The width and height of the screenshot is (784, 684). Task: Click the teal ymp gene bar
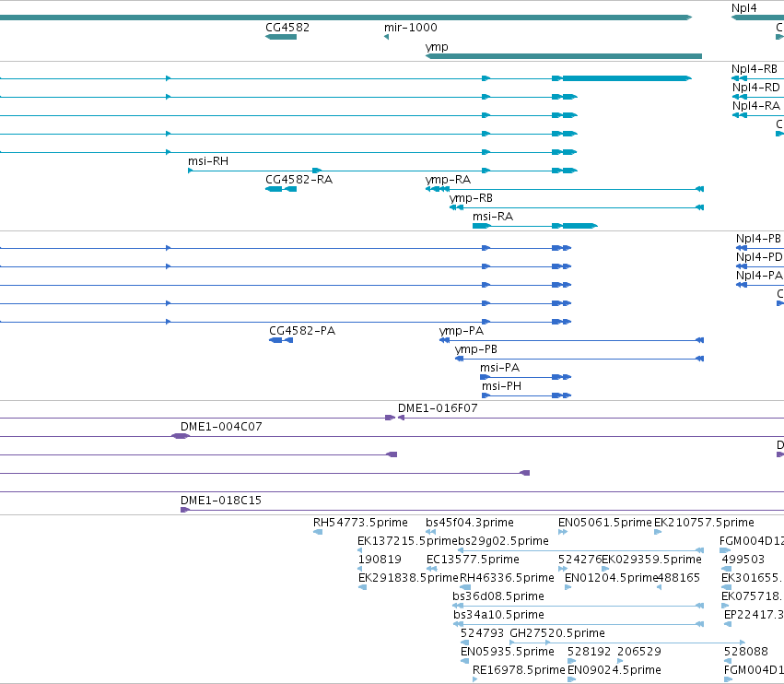click(564, 56)
